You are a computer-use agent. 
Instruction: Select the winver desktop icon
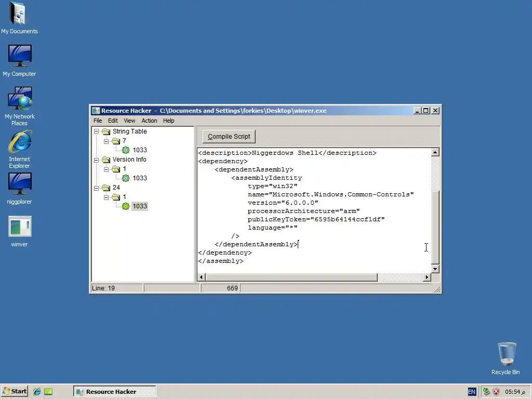19,231
